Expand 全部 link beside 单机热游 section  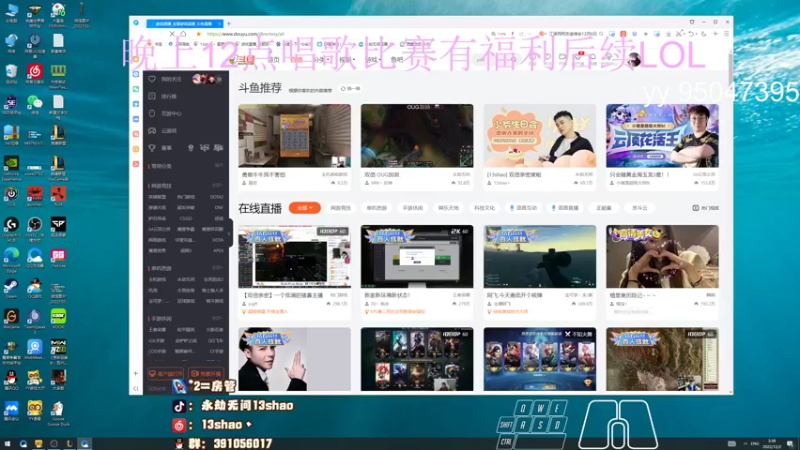217,268
